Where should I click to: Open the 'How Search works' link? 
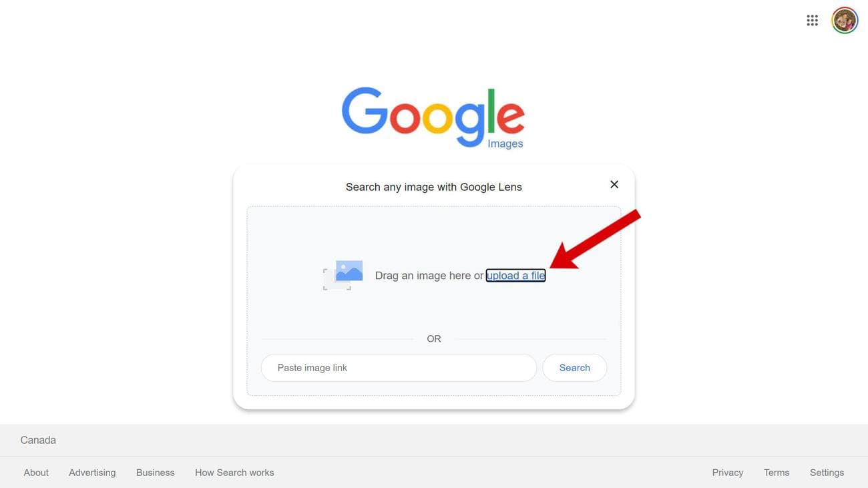point(234,473)
